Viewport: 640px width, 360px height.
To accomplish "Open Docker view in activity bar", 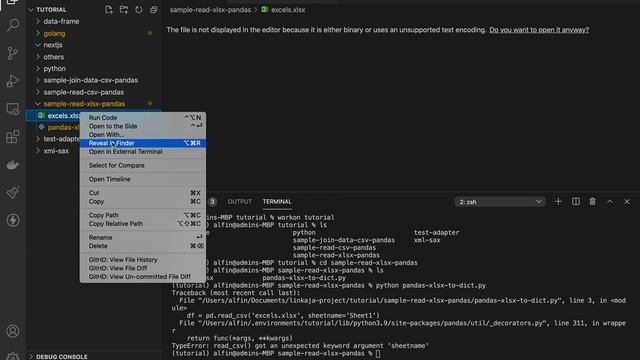I will [x=13, y=165].
